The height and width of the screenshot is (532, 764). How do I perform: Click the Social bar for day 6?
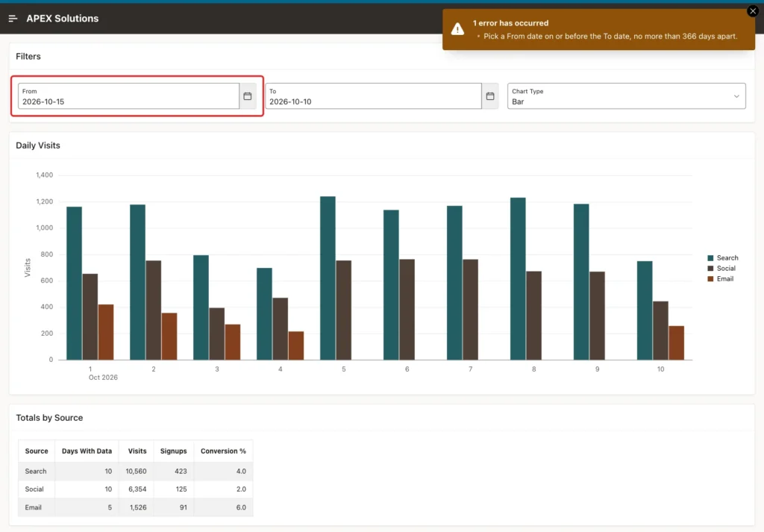407,310
